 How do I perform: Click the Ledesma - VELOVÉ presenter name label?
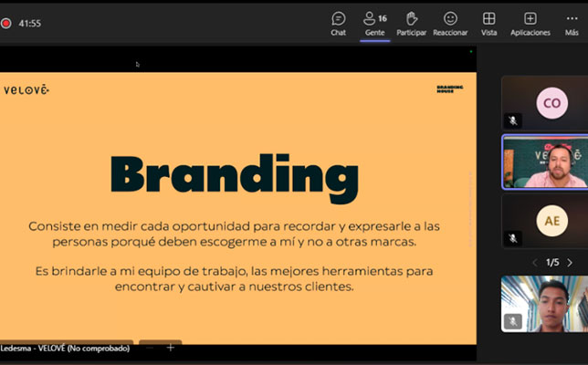coord(66,348)
